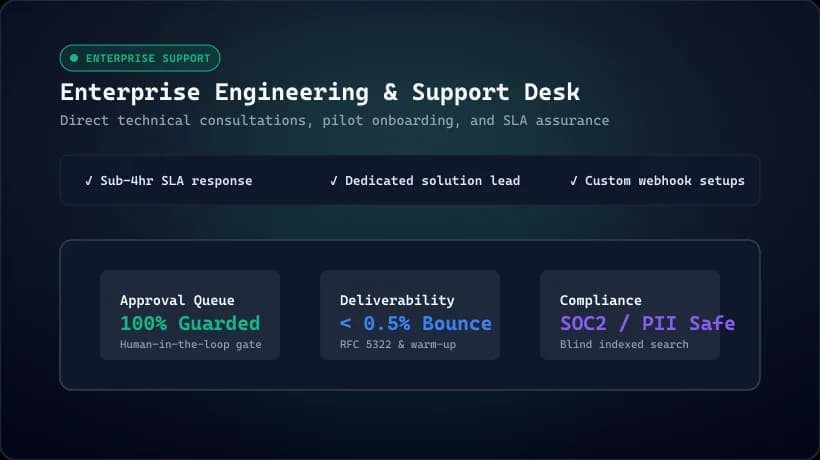This screenshot has height=460, width=820.
Task: Click the Sub-4hr SLA response item
Action: click(x=168, y=181)
